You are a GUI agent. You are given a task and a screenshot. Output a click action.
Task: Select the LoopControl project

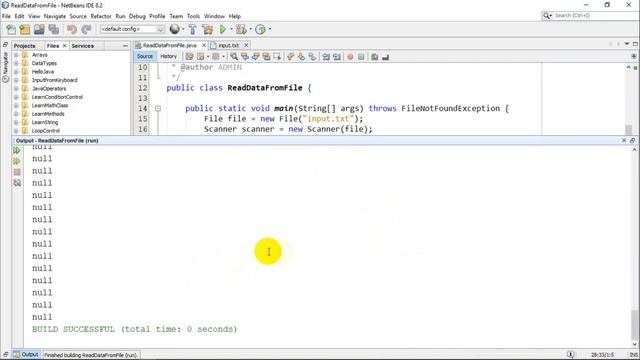tap(46, 131)
